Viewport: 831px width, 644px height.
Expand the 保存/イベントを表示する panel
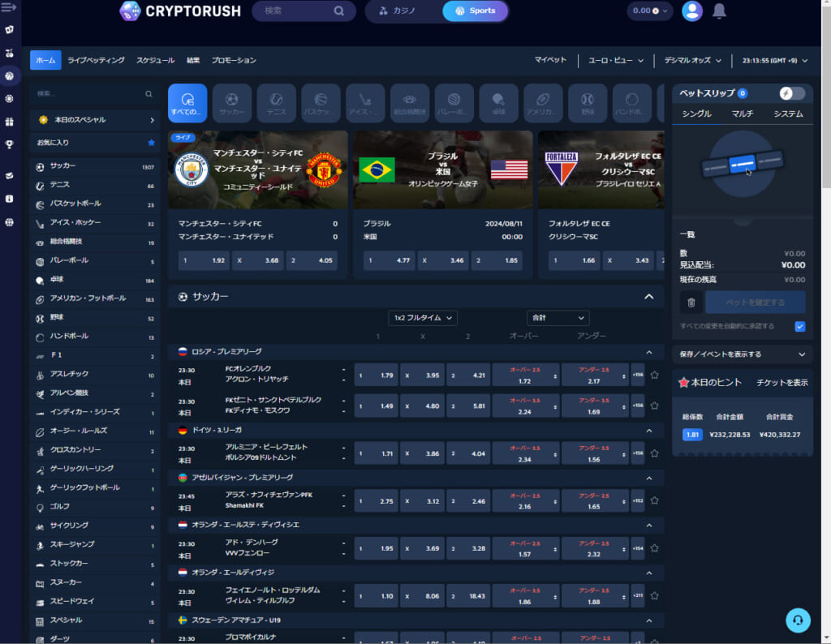[x=742, y=354]
